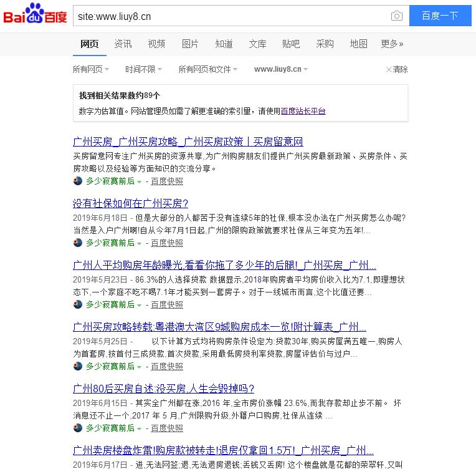Expand the 时间不限 filter dropdown
The width and height of the screenshot is (476, 469).
[x=143, y=69]
